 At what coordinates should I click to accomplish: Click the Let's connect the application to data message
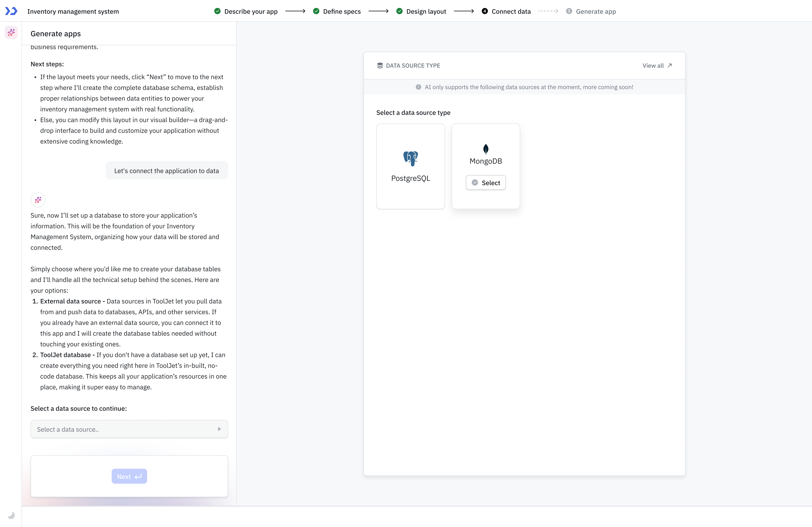click(x=166, y=170)
